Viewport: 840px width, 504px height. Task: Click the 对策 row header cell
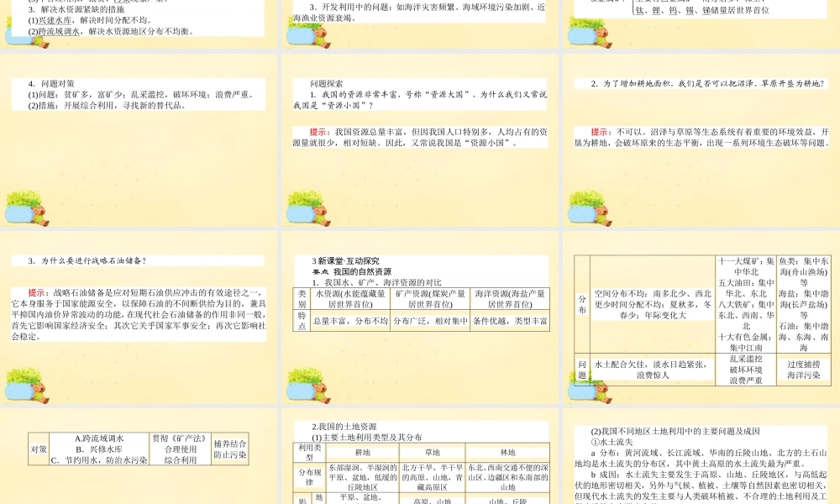39,449
